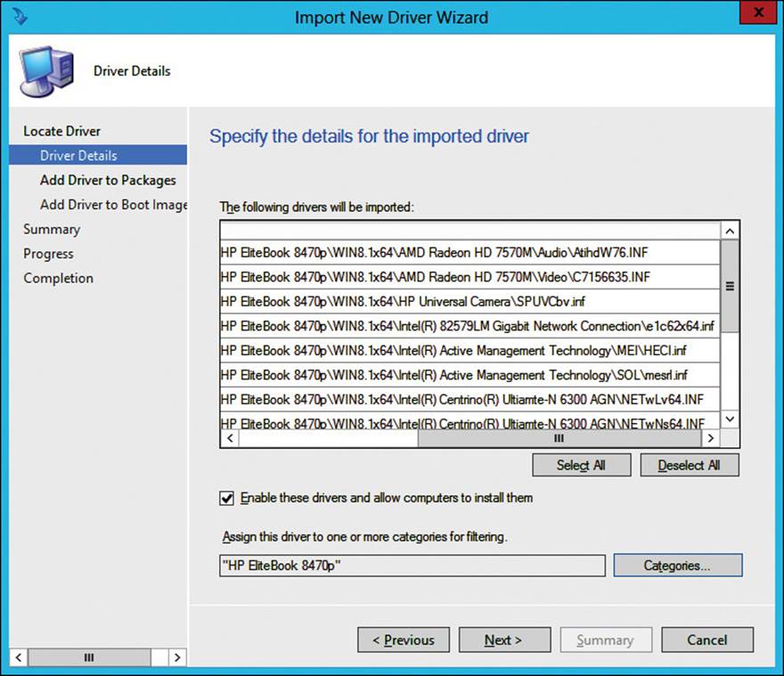Click the wizard arrow icon in title bar
Screen dimensions: 784x676
(x=20, y=17)
